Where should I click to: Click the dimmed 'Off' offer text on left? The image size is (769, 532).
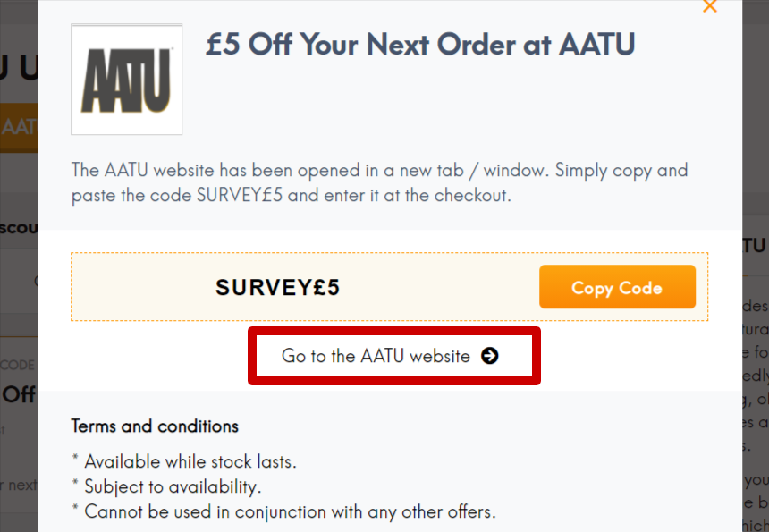click(x=19, y=394)
